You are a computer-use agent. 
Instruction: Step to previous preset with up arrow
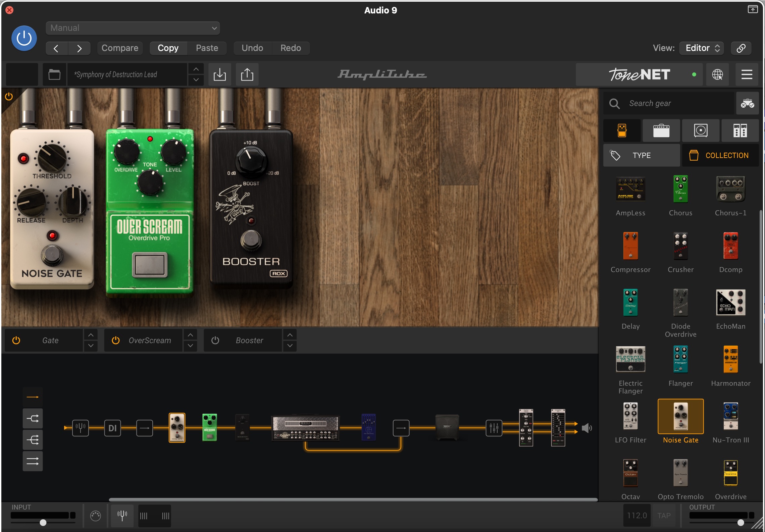(x=196, y=69)
